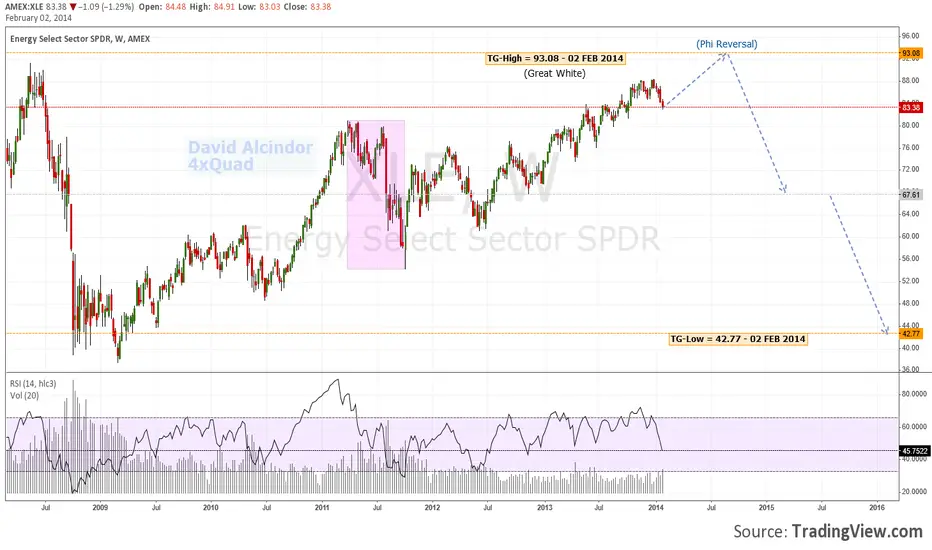Click the Close: 83.38 value in header
932x550 pixels.
click(307, 7)
